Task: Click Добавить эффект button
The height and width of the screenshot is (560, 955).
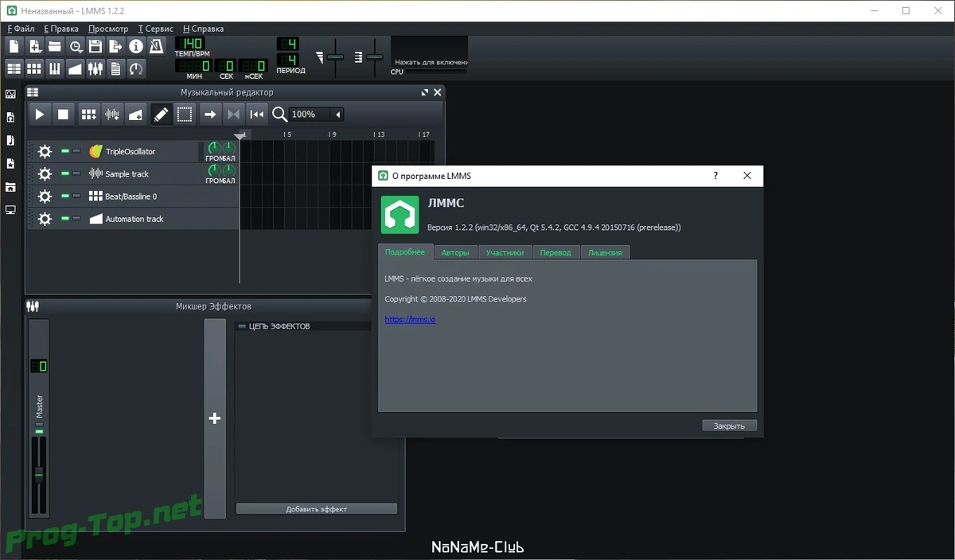Action: pos(316,509)
